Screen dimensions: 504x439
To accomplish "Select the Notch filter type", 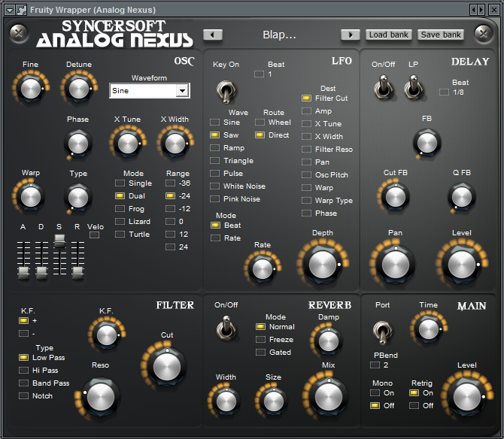I will click(35, 396).
